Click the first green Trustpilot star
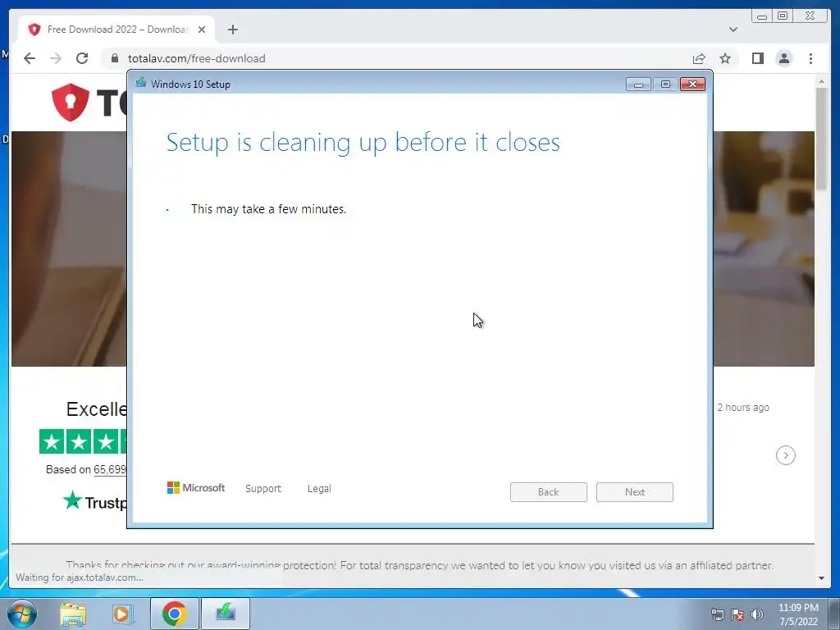 [x=52, y=441]
